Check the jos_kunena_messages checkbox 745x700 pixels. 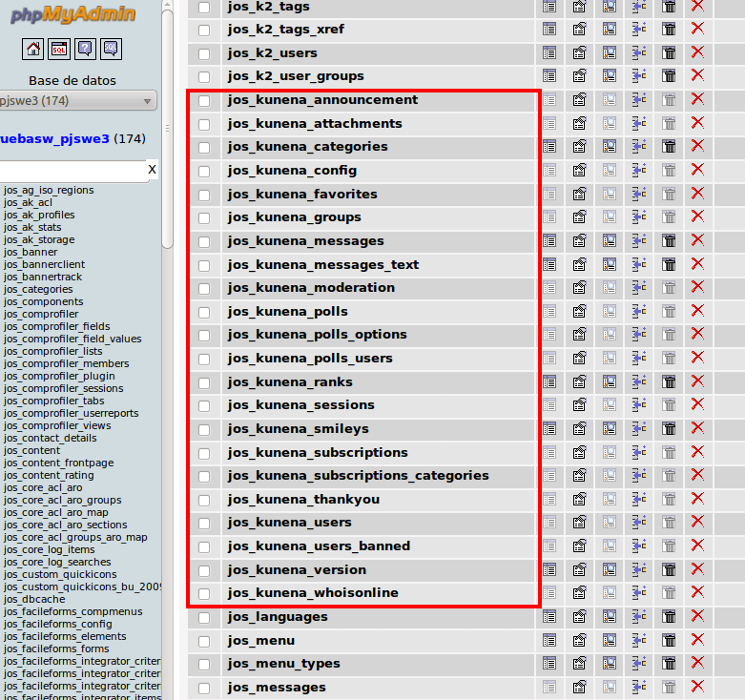tap(204, 242)
